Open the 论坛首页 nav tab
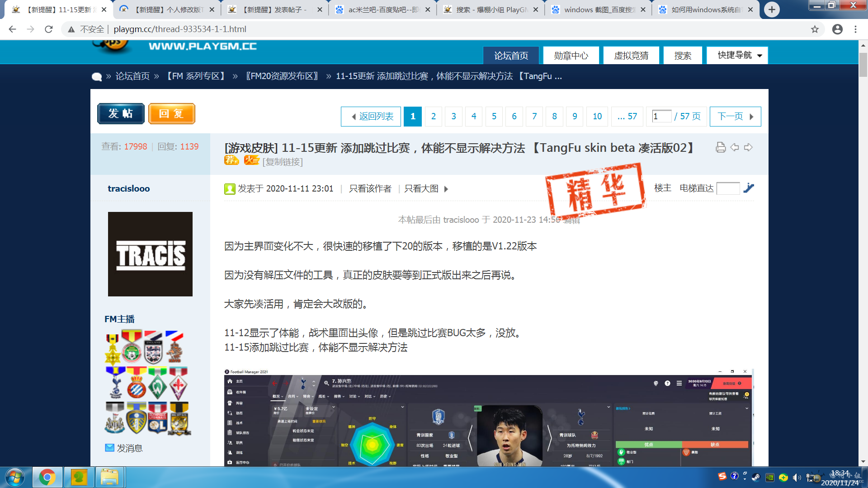This screenshot has width=868, height=488. (511, 55)
